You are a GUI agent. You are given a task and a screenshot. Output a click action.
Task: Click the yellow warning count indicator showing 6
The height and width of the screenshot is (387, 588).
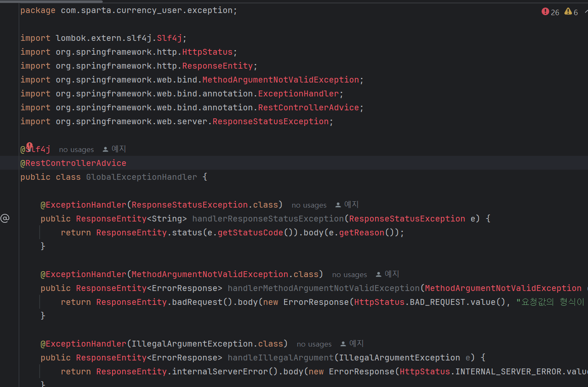[x=571, y=12]
